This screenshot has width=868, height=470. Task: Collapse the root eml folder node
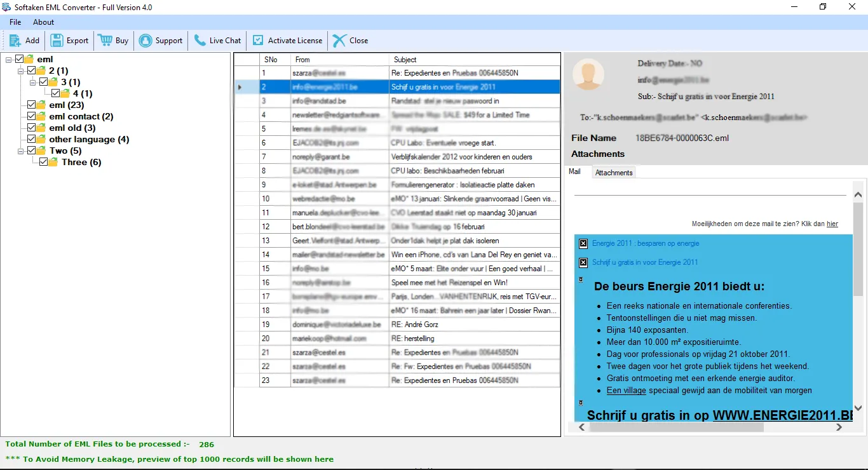8,58
